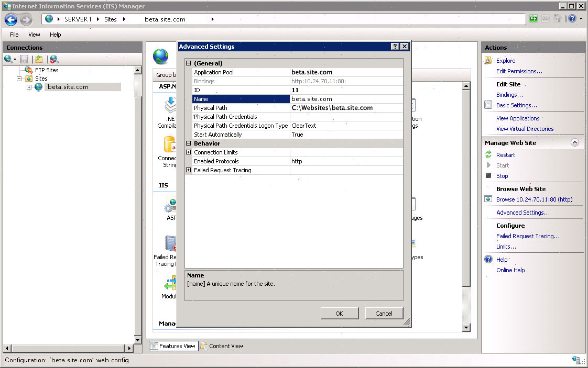The image size is (588, 368).
Task: Click the green refresh icon in address bar
Action: 533,19
